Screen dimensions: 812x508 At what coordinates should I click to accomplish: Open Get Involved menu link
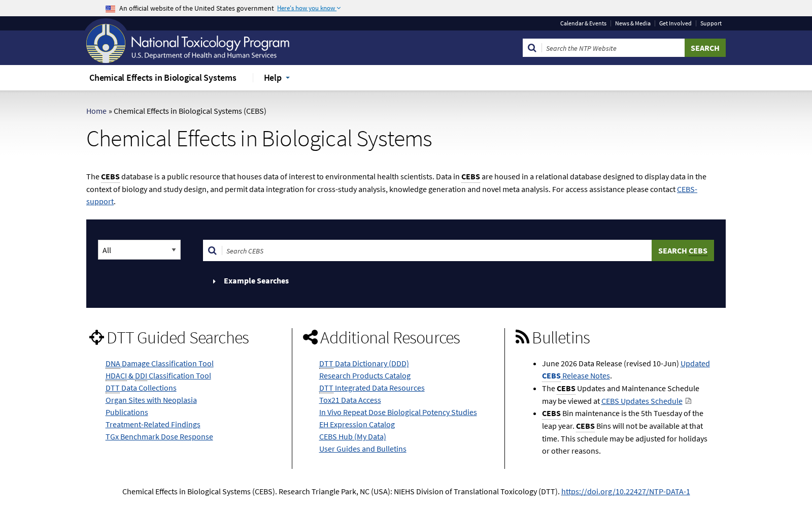pos(675,23)
